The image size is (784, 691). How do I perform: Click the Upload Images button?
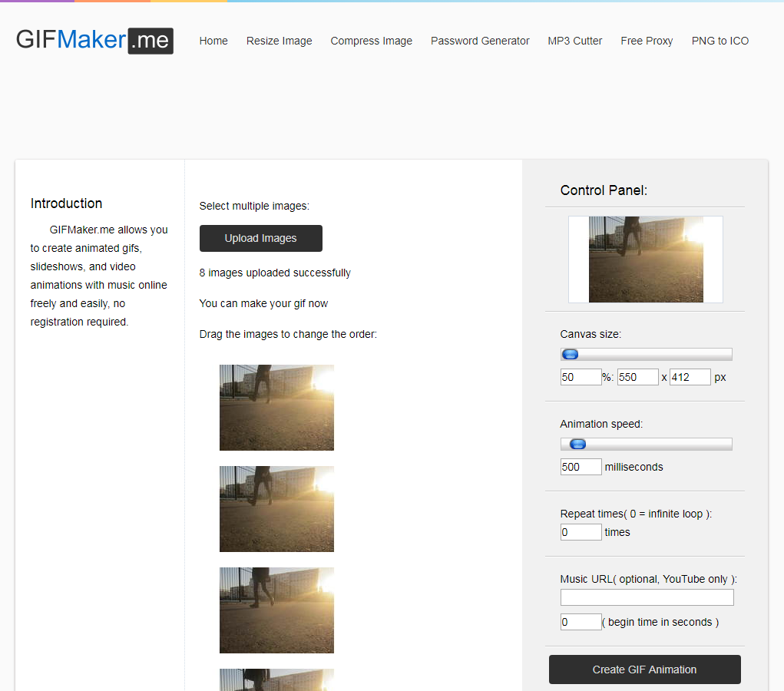260,238
